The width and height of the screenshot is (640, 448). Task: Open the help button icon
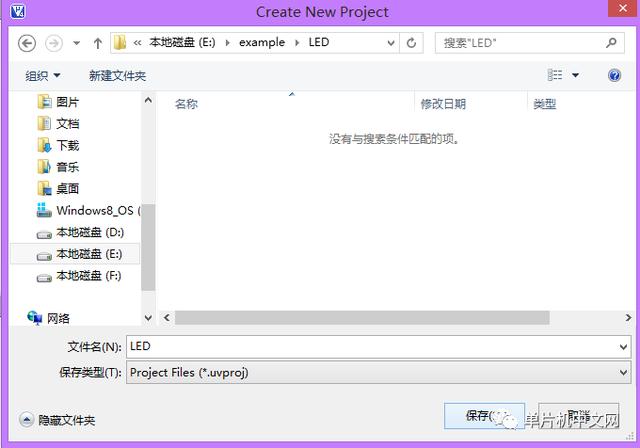pyautogui.click(x=614, y=75)
